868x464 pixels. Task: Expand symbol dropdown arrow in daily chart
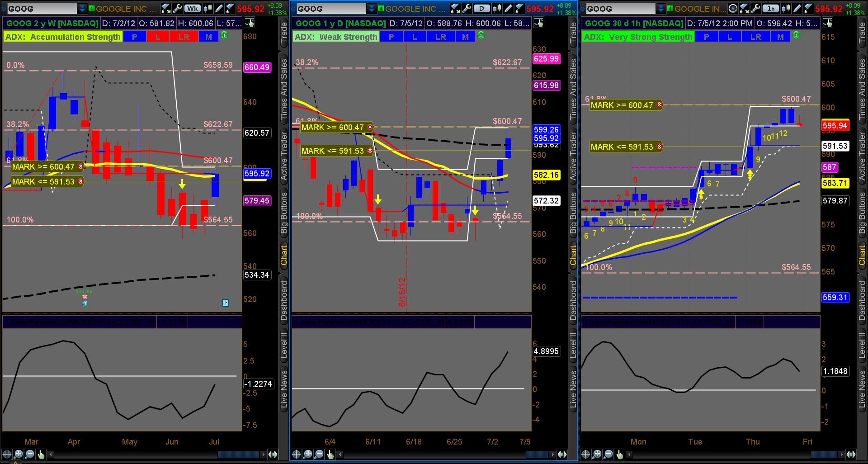click(371, 9)
